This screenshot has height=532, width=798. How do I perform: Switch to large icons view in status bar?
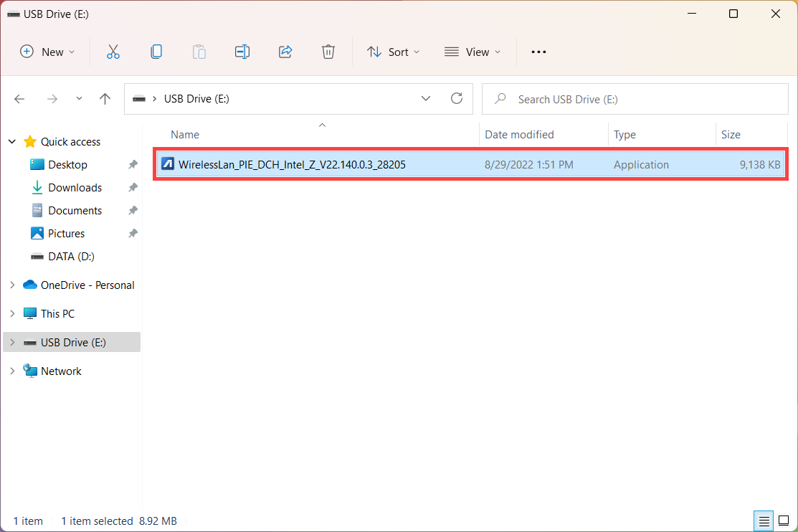tap(784, 521)
